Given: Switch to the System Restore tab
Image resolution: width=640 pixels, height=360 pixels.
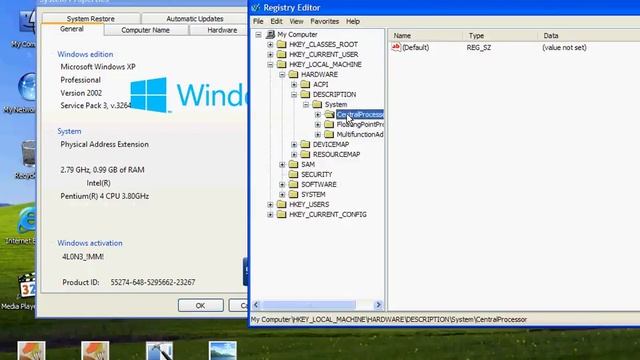Looking at the screenshot, I should click(x=91, y=18).
